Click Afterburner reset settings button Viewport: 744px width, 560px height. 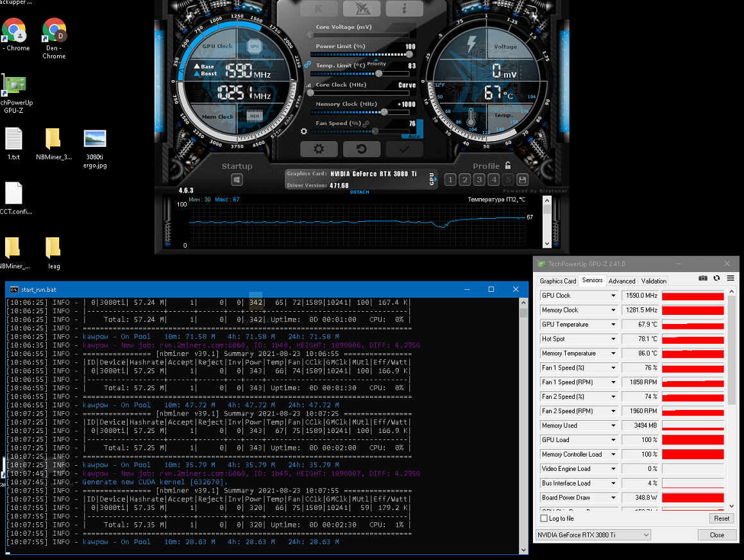point(362,149)
